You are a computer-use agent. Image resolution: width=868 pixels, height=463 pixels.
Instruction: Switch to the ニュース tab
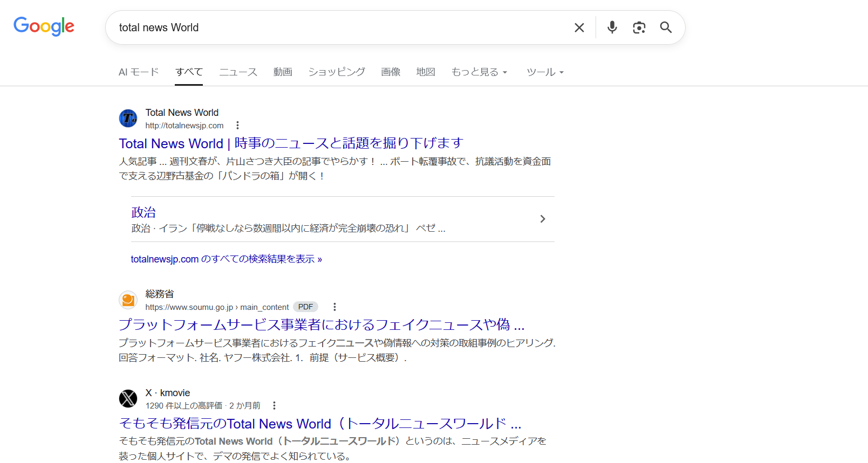pos(238,72)
